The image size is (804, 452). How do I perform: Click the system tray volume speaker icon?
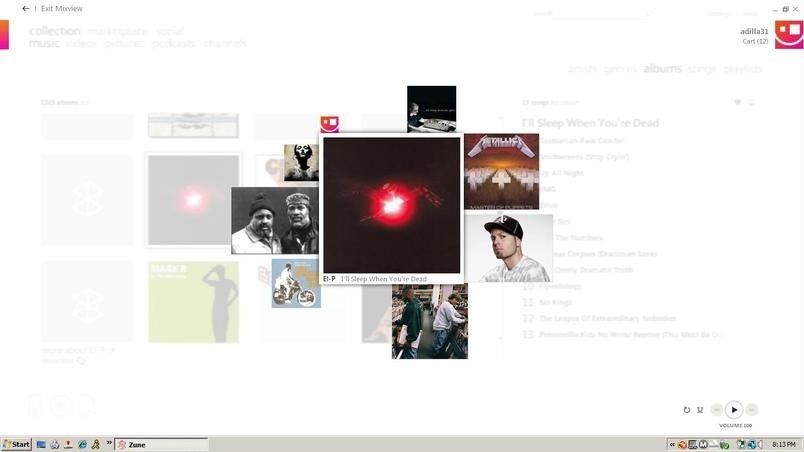tap(760, 444)
